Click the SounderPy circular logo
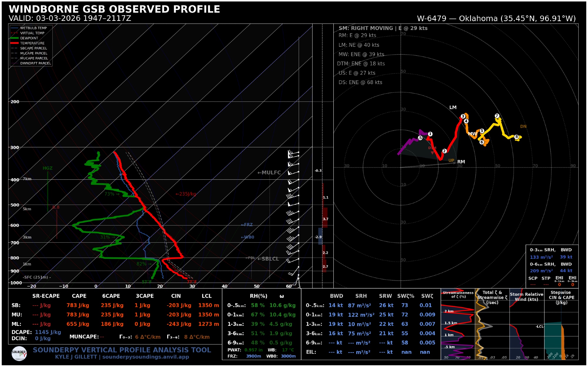Viewport: 588px width, 367px height. pos(19,353)
